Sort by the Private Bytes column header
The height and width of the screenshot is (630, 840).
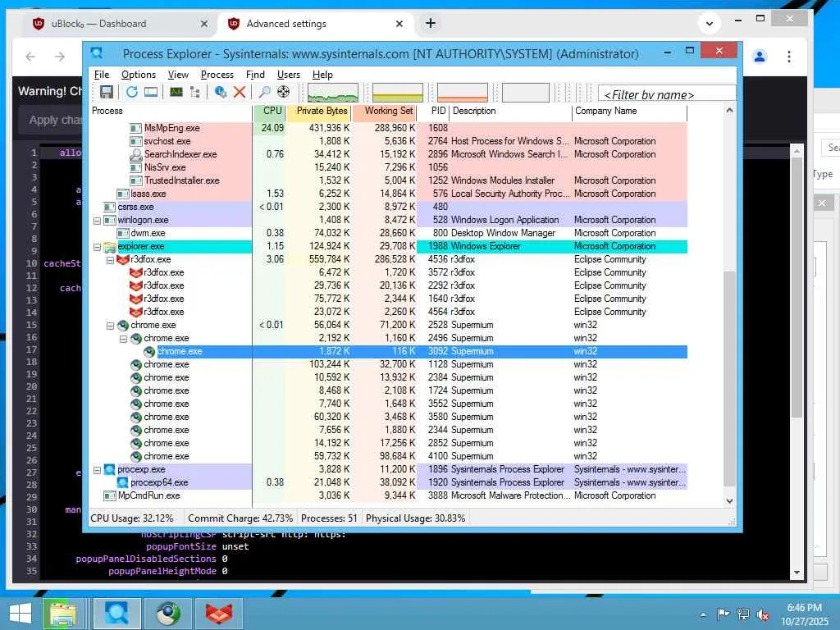point(318,111)
